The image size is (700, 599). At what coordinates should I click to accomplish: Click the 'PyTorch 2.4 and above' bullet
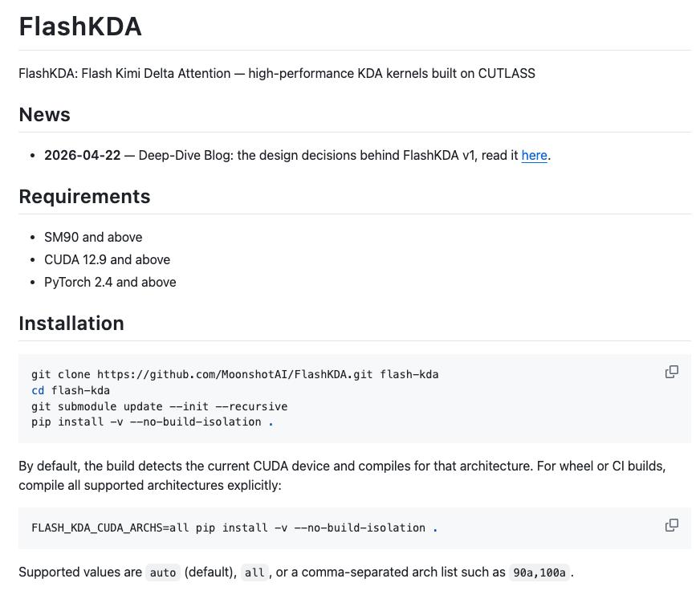pos(110,283)
